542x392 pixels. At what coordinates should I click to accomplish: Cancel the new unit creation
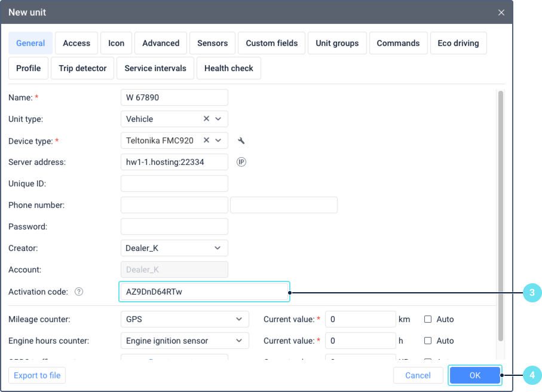coord(418,375)
